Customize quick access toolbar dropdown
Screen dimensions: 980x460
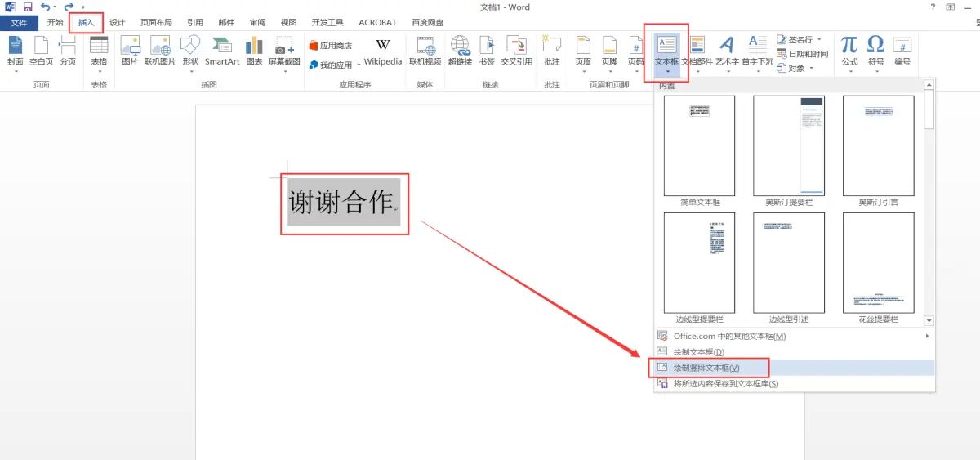click(82, 7)
